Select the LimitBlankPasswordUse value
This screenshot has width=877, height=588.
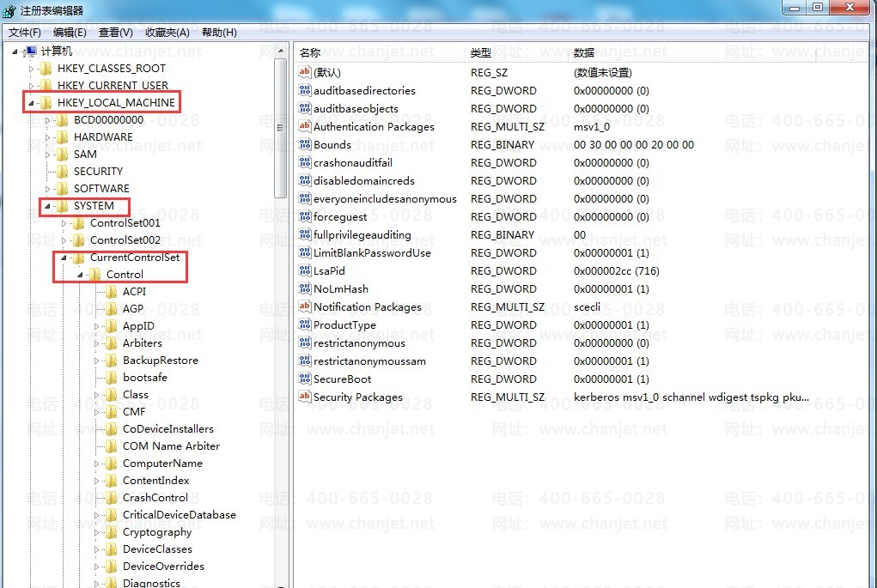pos(372,252)
